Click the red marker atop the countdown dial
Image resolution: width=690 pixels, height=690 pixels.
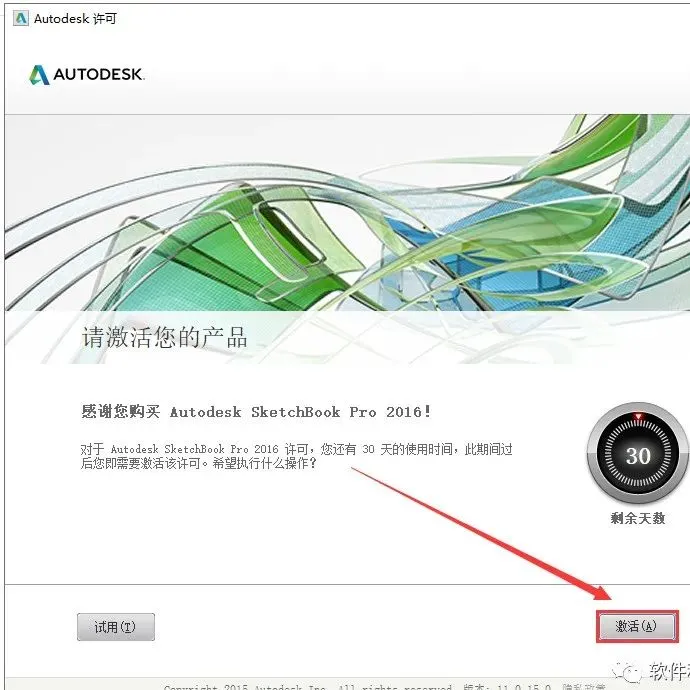pyautogui.click(x=639, y=416)
